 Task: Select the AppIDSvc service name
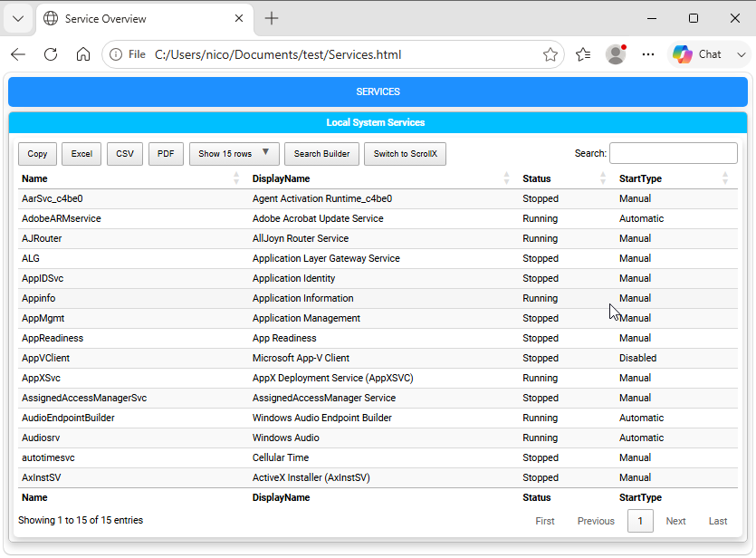(x=43, y=278)
